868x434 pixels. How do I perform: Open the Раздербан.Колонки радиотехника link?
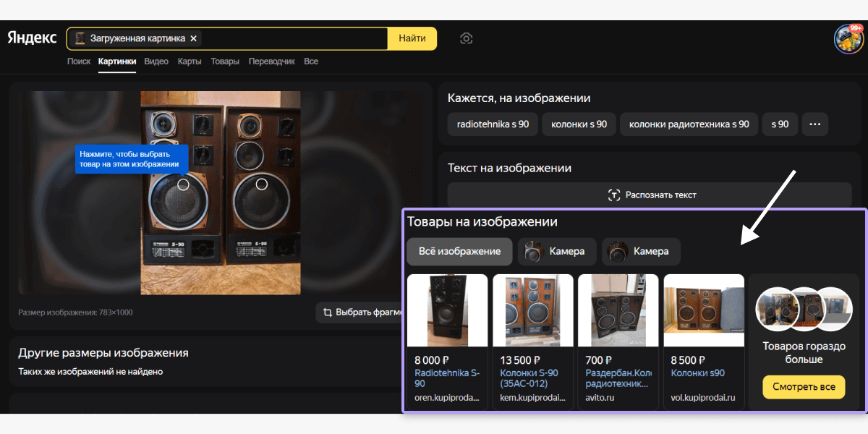(x=618, y=378)
